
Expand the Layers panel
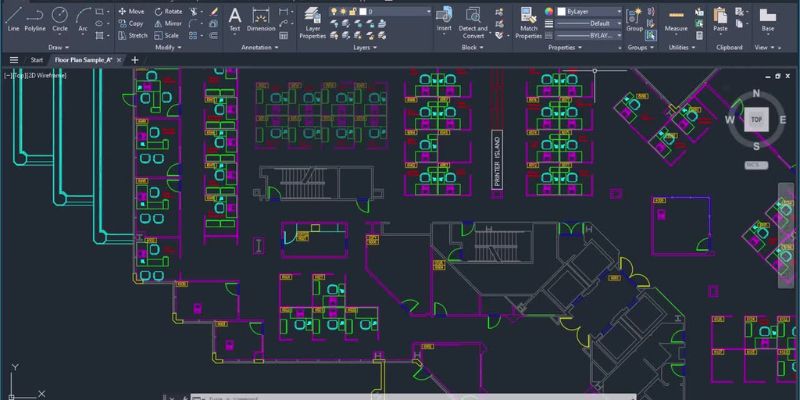(x=365, y=47)
